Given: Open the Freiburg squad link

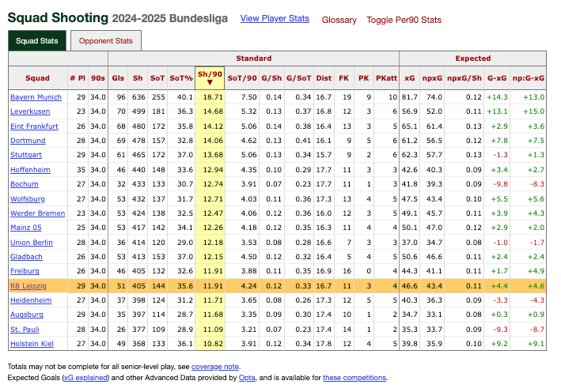Looking at the screenshot, I should [25, 271].
